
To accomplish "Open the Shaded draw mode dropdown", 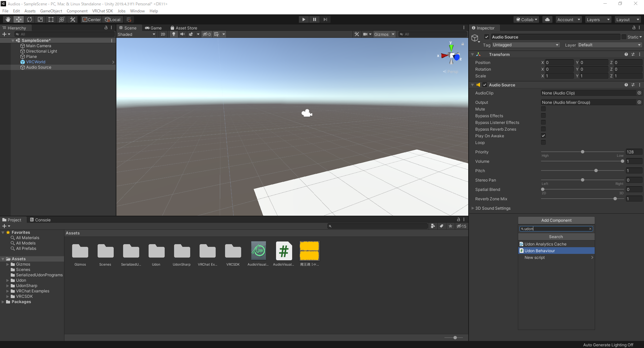I will coord(137,34).
